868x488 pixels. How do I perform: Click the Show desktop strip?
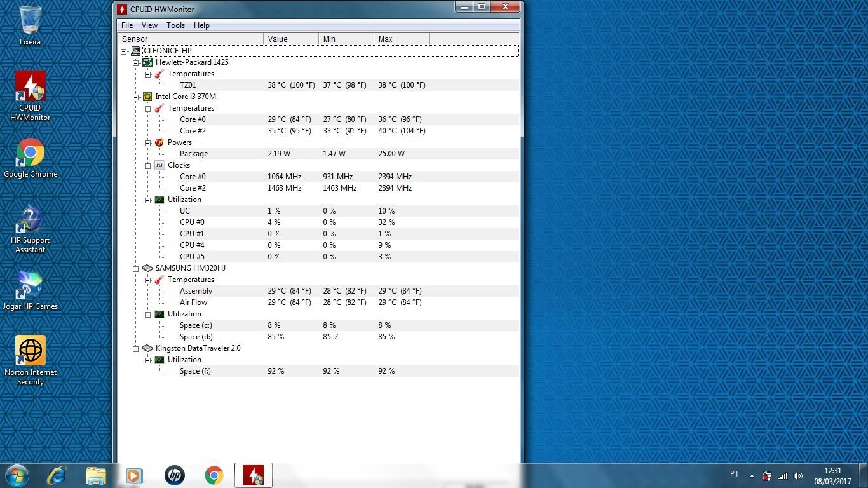pyautogui.click(x=864, y=475)
